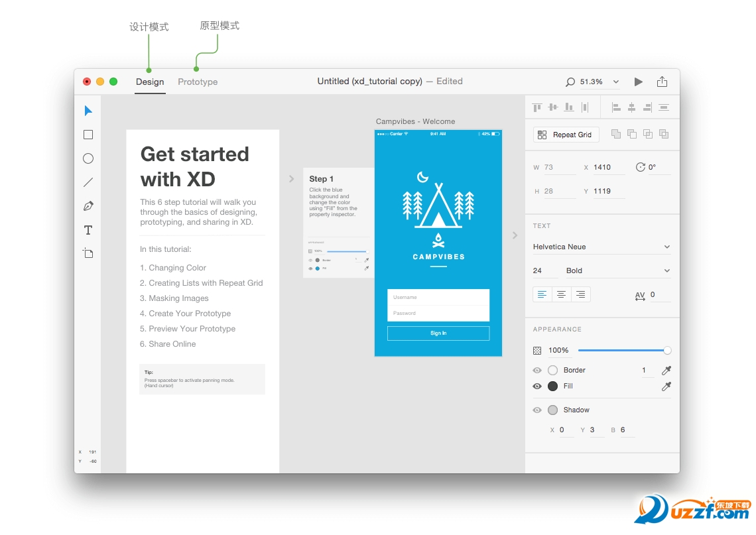Select the Rectangle tool
This screenshot has width=756, height=535.
tap(88, 135)
